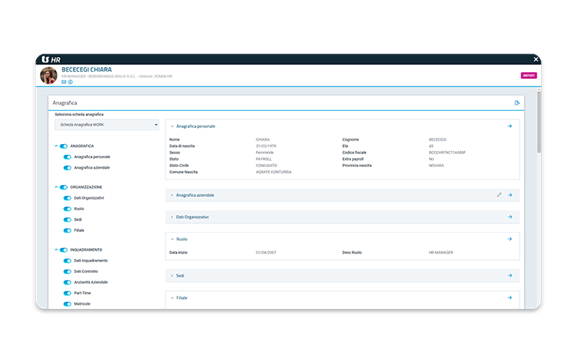The image size is (576, 362).
Task: Open the Sedi section arrow link
Action: [x=510, y=275]
